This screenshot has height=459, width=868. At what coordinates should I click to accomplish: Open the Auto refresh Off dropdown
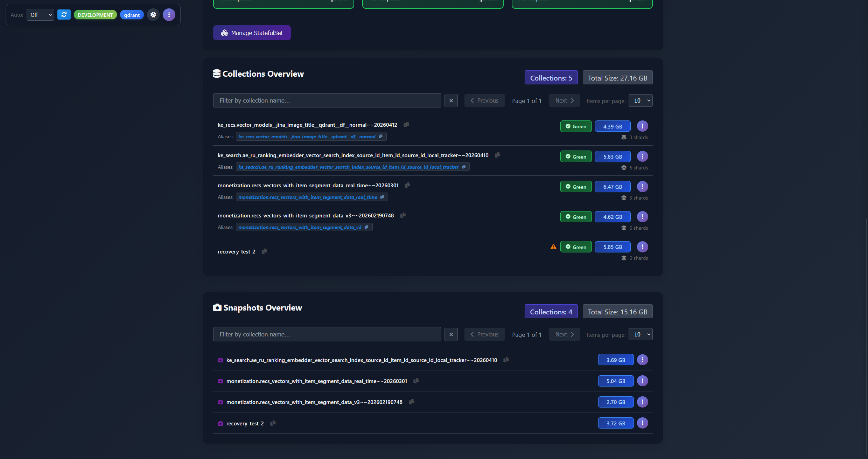point(40,15)
